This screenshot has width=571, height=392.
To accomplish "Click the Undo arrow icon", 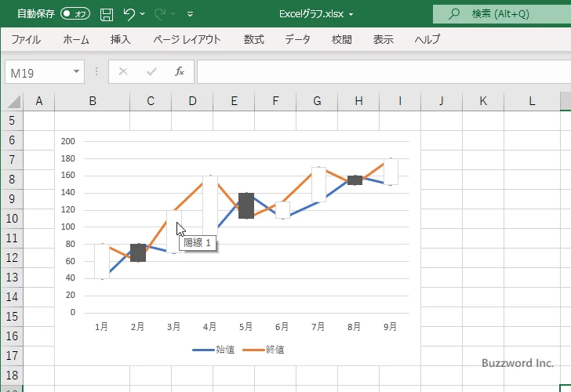I will point(129,14).
